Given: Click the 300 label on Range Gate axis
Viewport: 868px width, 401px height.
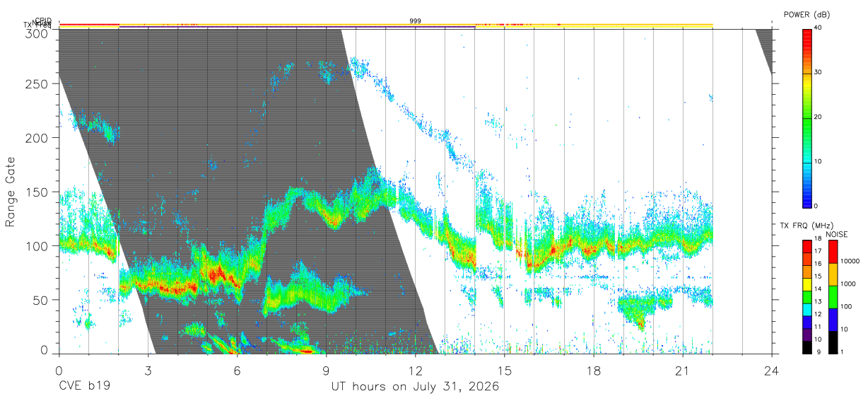Looking at the screenshot, I should pos(37,33).
